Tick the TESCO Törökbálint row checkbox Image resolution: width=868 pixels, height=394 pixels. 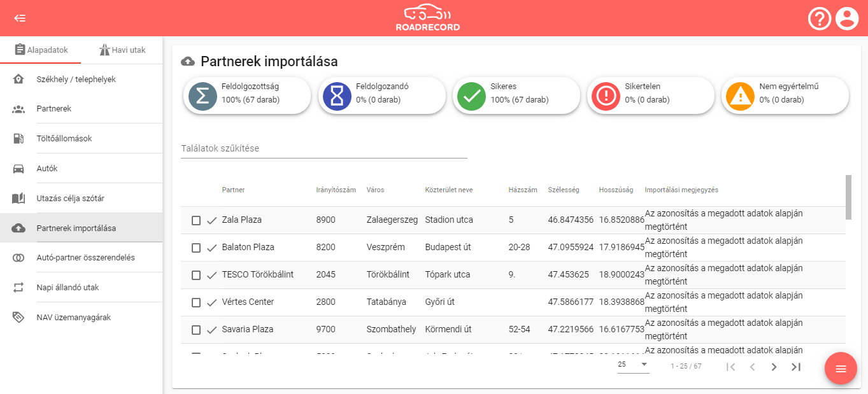coord(196,275)
